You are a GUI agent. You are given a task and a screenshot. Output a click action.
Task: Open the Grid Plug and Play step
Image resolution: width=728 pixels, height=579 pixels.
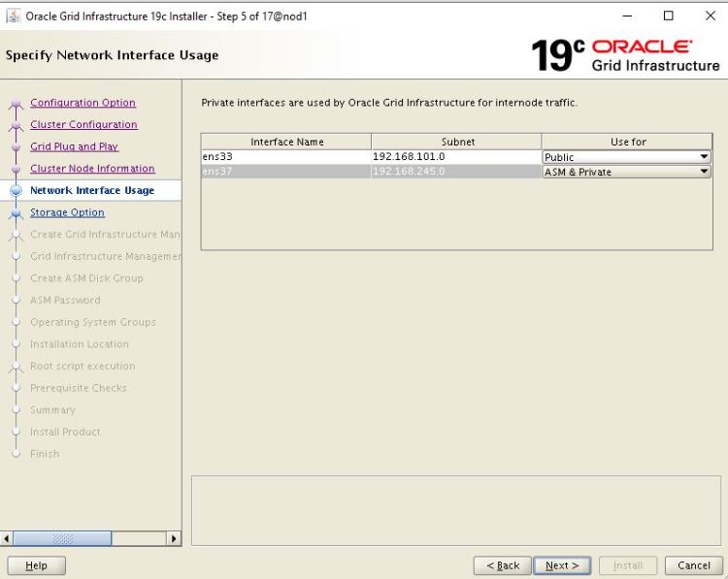click(74, 146)
